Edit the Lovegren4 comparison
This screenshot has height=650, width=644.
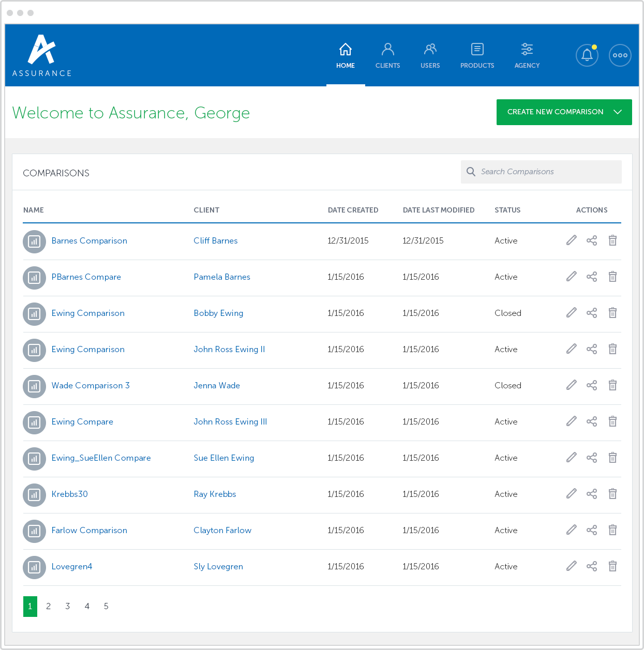pyautogui.click(x=571, y=566)
